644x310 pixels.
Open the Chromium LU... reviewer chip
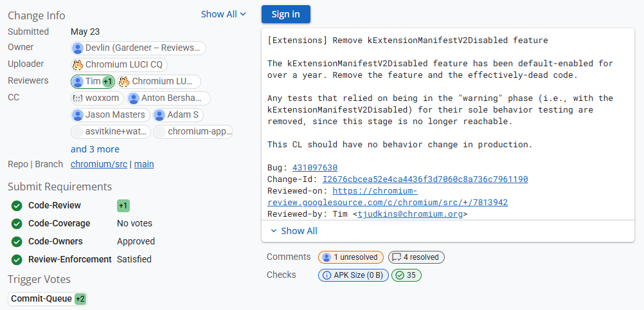click(159, 82)
